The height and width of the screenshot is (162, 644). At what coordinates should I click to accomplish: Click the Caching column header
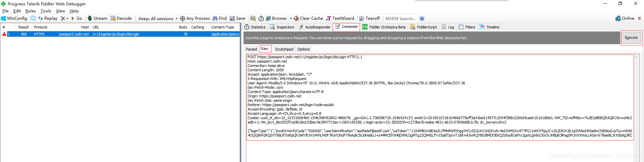[199, 27]
